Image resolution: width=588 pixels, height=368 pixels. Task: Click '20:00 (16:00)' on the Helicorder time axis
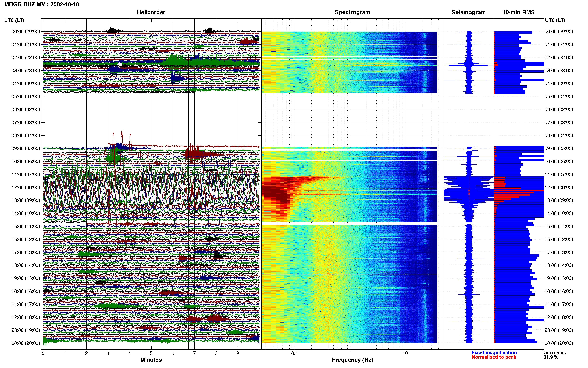pos(26,291)
